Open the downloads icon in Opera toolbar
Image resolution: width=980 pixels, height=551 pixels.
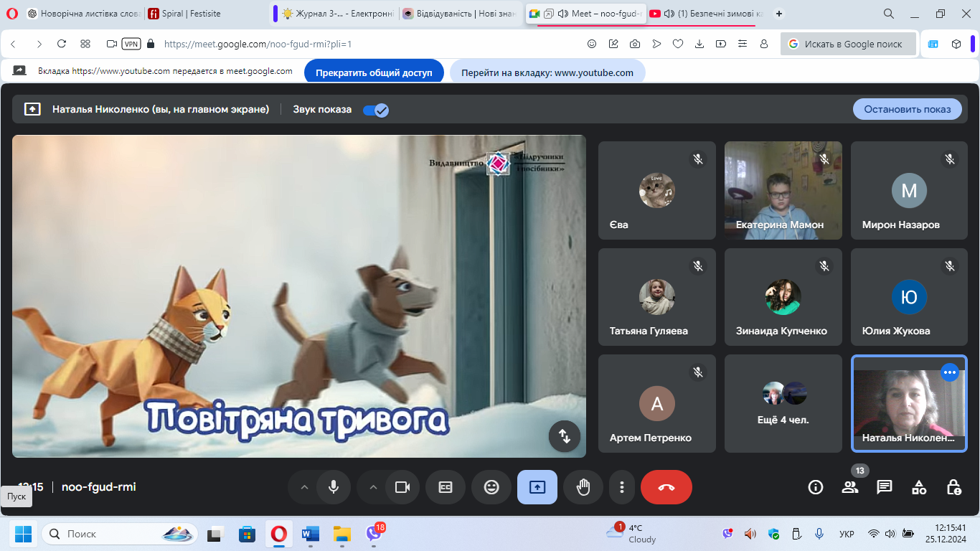click(x=699, y=44)
